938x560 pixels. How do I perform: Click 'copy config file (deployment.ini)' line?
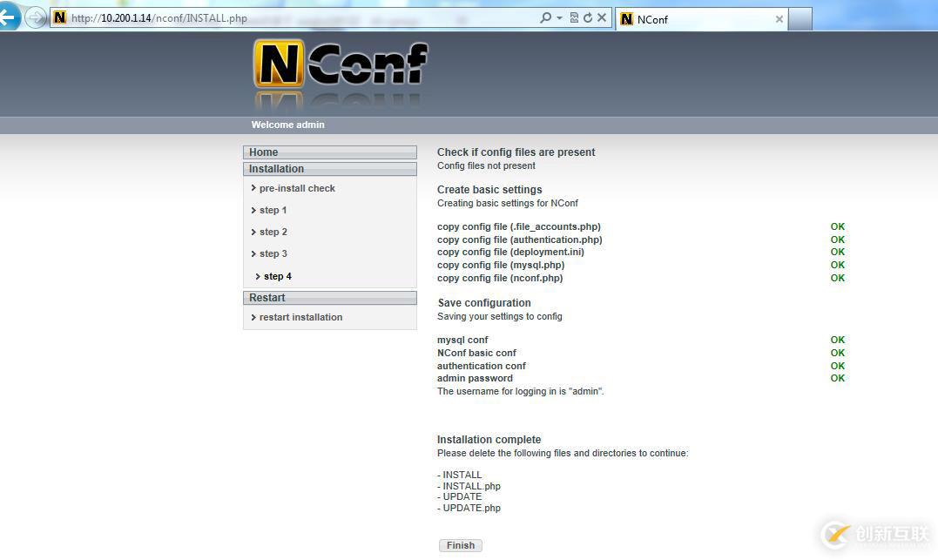coord(510,252)
